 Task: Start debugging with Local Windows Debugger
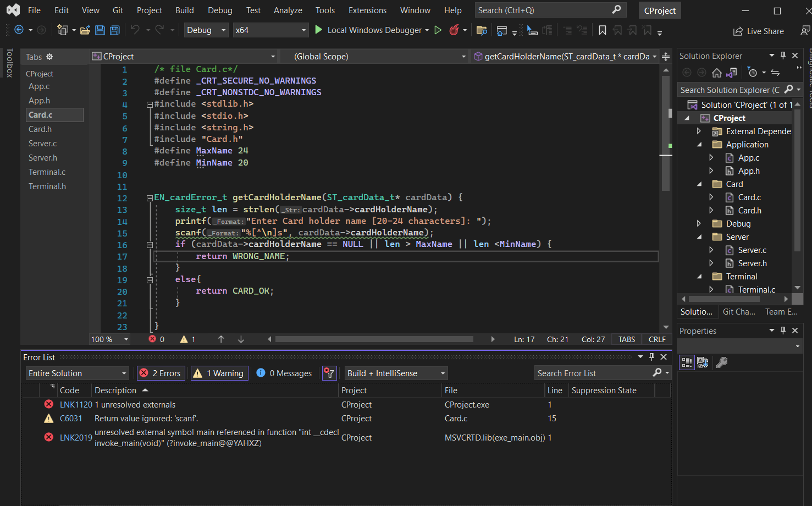pos(373,30)
